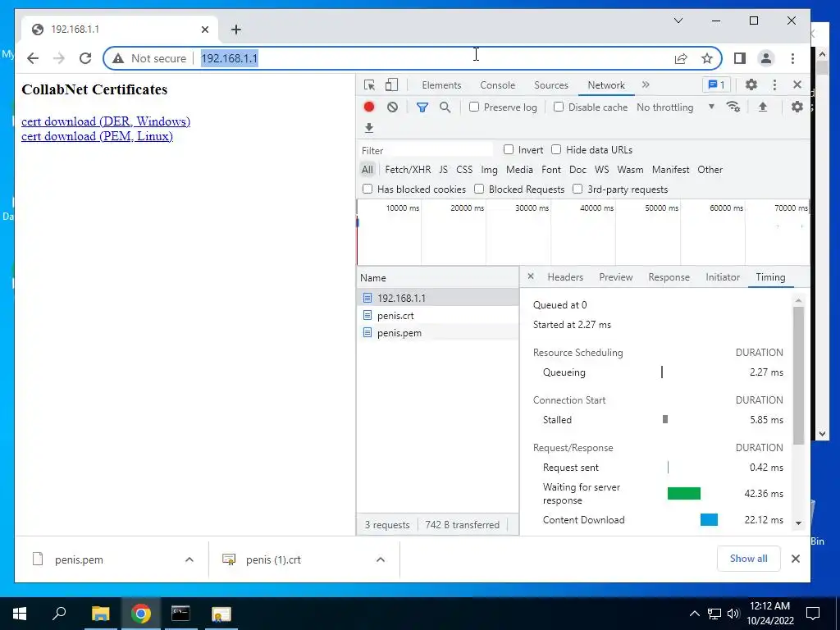Click in the network Filter text field
840x630 pixels.
pyautogui.click(x=427, y=150)
